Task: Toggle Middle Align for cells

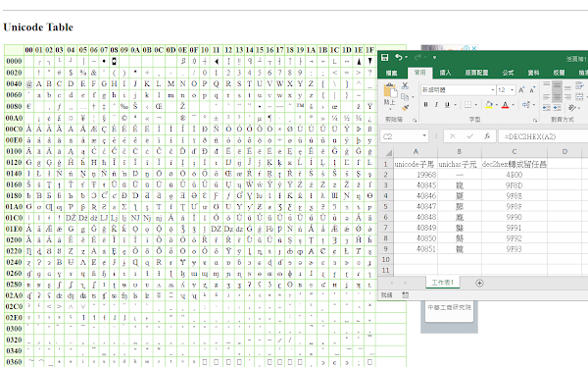Action: point(558,86)
